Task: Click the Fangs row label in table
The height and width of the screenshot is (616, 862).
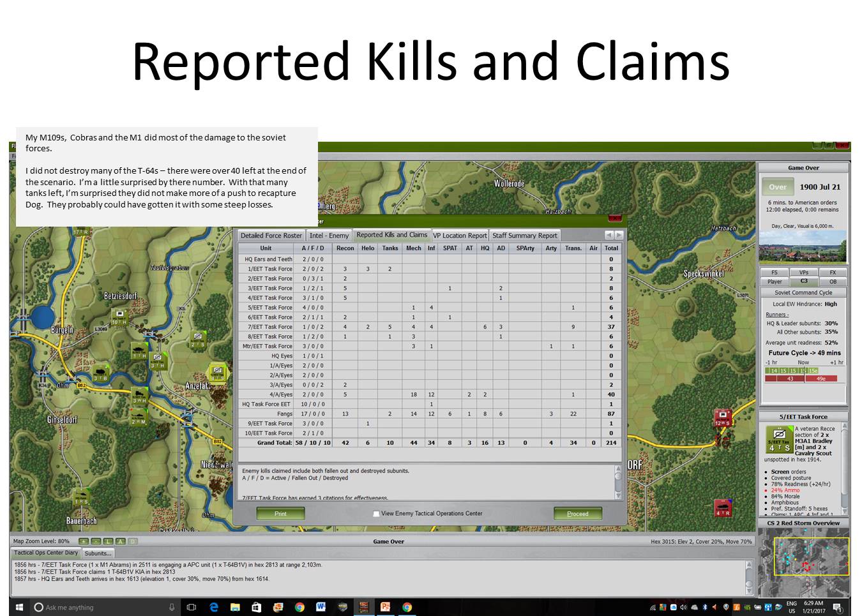Action: (285, 414)
